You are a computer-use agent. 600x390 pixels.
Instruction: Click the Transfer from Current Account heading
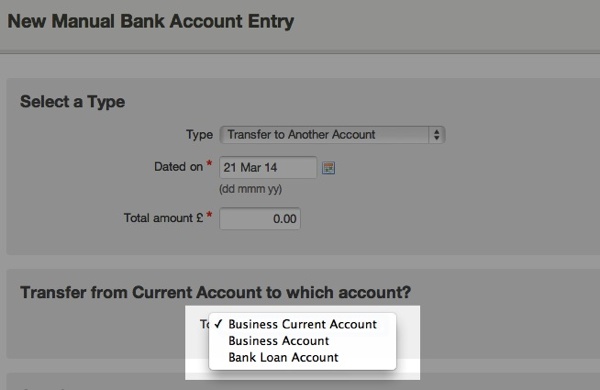(x=215, y=292)
